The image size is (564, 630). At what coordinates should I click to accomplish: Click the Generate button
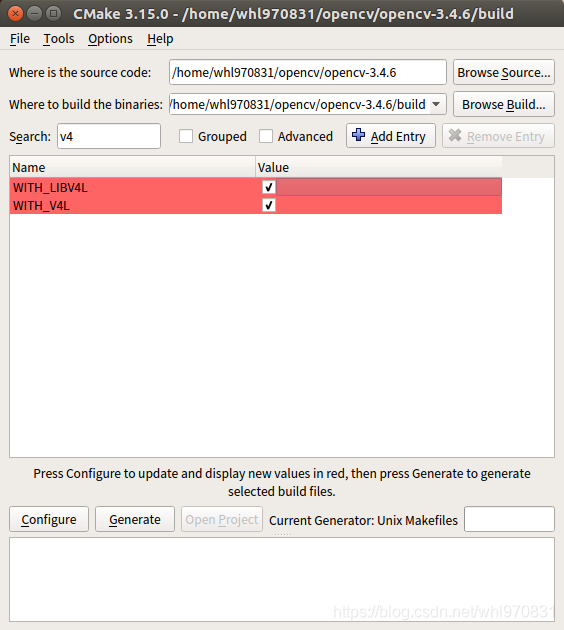point(135,520)
